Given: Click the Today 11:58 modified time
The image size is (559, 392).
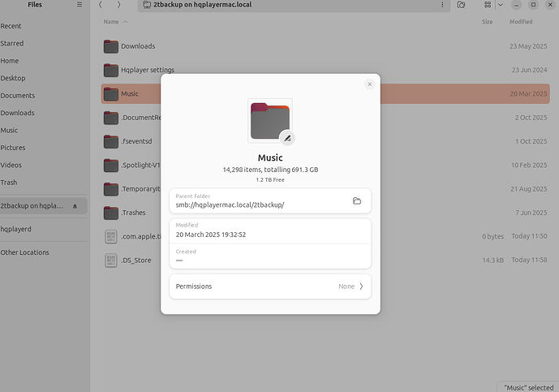Looking at the screenshot, I should click(529, 260).
